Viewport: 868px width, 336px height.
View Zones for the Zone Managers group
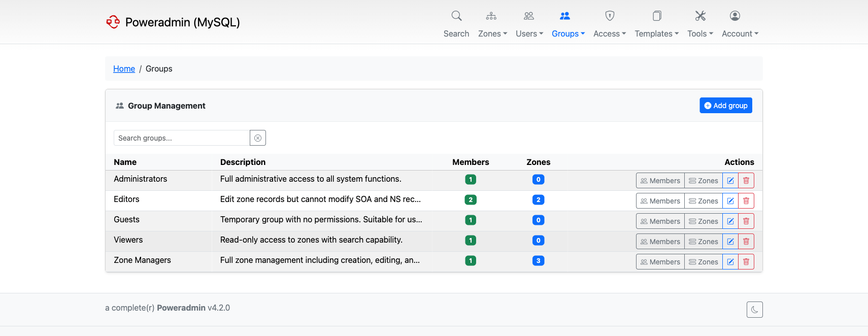(x=703, y=262)
